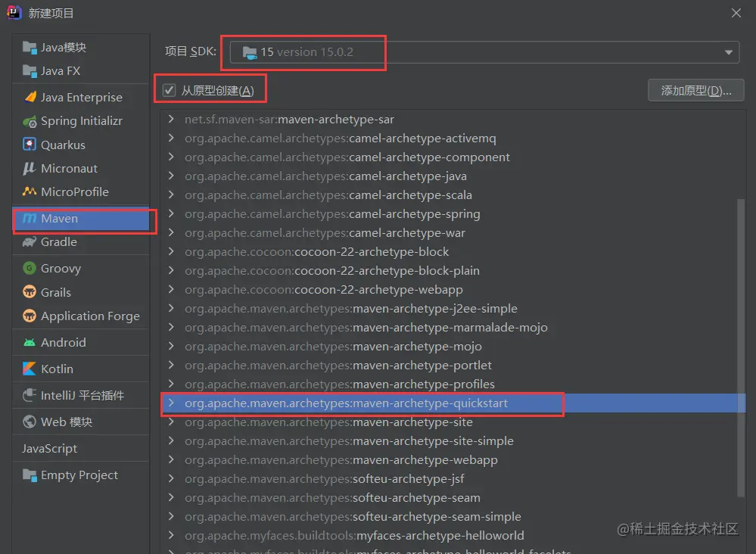This screenshot has width=756, height=554.
Task: Pick the Spring Initializr icon
Action: (30, 122)
